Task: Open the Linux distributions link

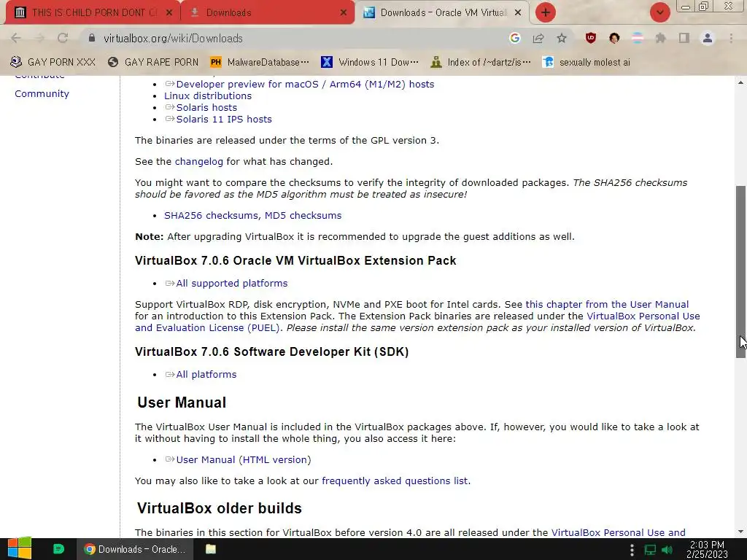Action: tap(208, 96)
